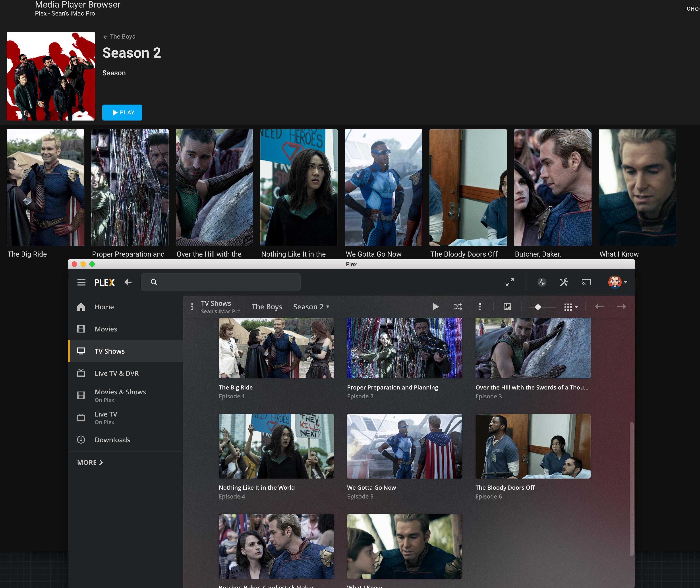Open the We Gotta Go Now episode thumbnail

(x=404, y=446)
